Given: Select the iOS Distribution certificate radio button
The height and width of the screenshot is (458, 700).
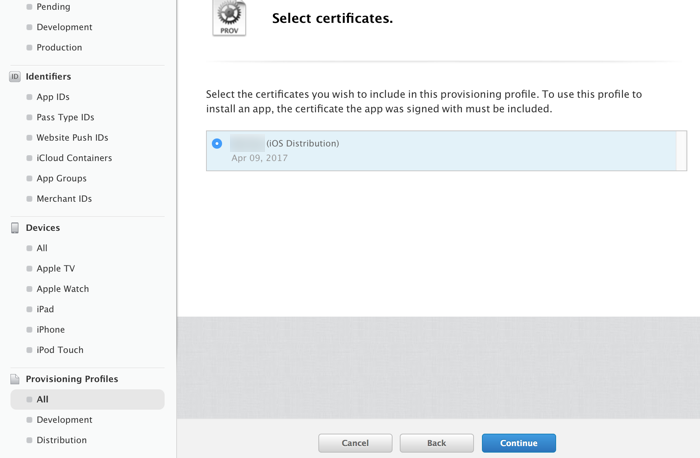Looking at the screenshot, I should [217, 144].
